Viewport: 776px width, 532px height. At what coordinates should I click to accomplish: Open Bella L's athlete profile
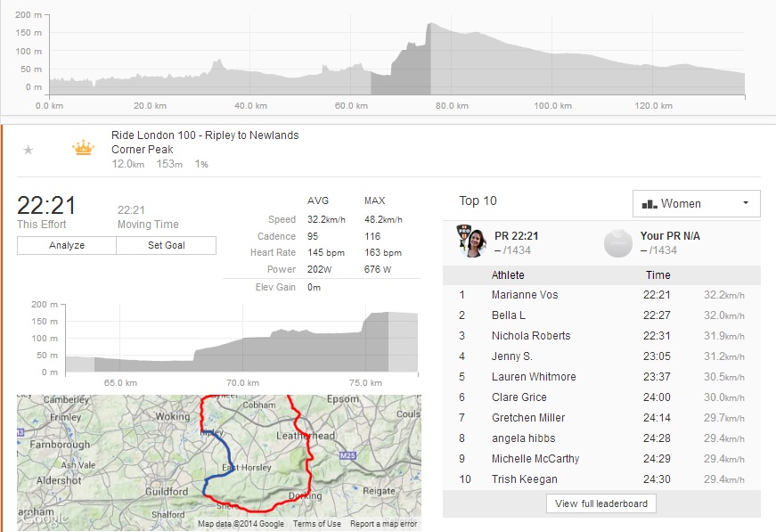click(508, 315)
